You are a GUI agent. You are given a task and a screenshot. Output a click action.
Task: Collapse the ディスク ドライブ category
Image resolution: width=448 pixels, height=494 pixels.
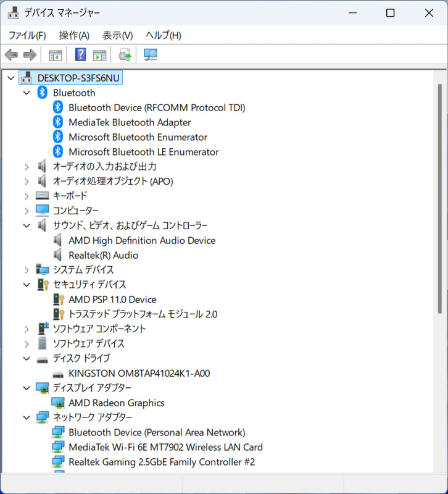27,359
